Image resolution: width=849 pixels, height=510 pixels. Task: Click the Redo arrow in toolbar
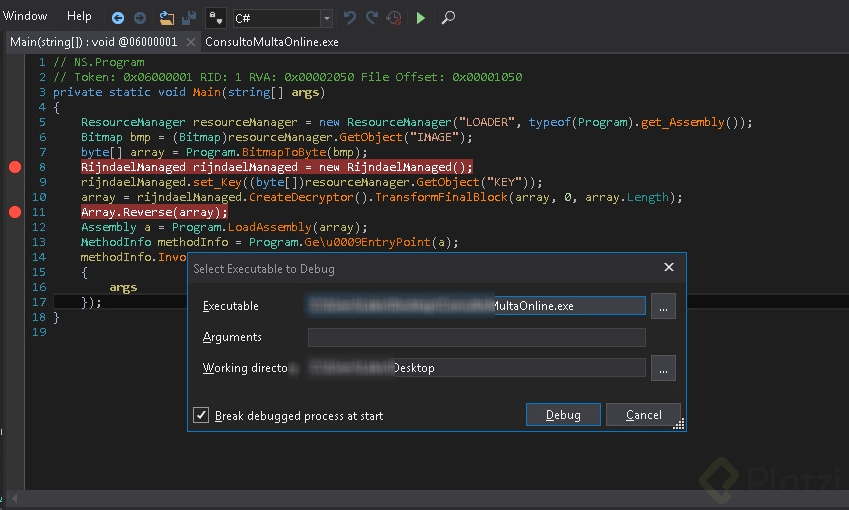click(372, 18)
